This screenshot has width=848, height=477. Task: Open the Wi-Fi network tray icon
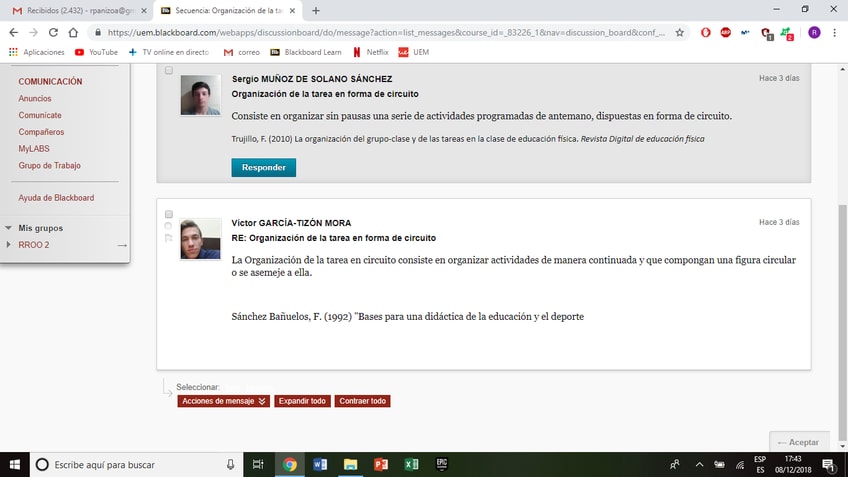[x=740, y=465]
